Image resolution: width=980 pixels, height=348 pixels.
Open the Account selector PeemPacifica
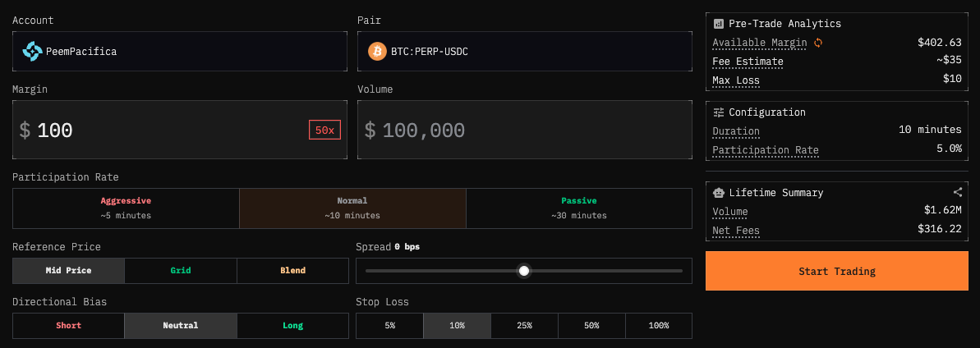click(x=180, y=51)
